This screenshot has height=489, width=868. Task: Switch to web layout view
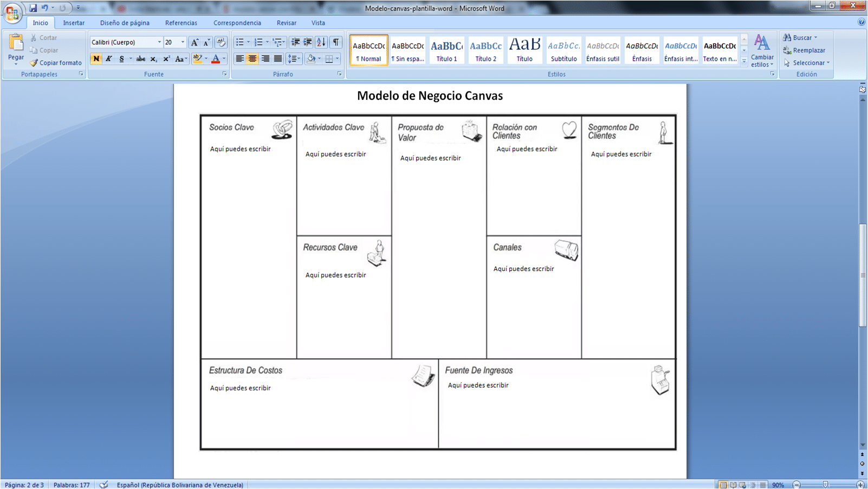tap(743, 485)
